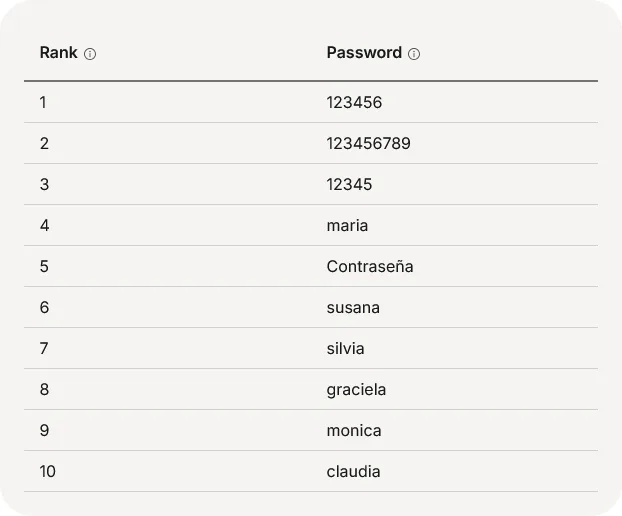The image size is (622, 516).
Task: Select the maria password row
Action: tap(347, 225)
